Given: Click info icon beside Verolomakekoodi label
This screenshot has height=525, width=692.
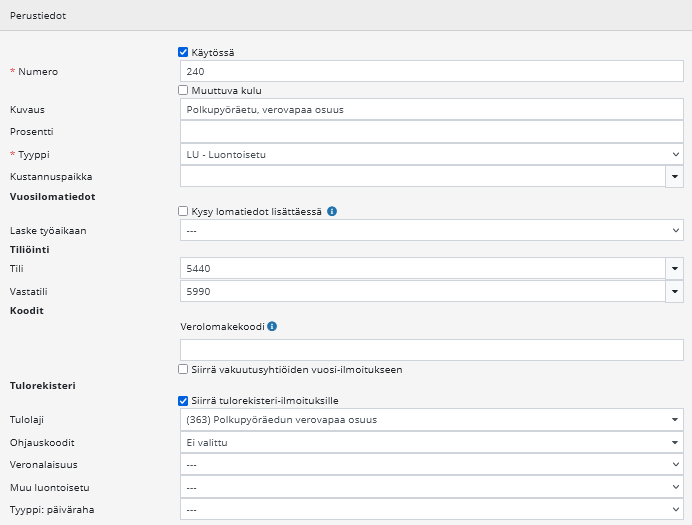Looking at the screenshot, I should tap(273, 326).
